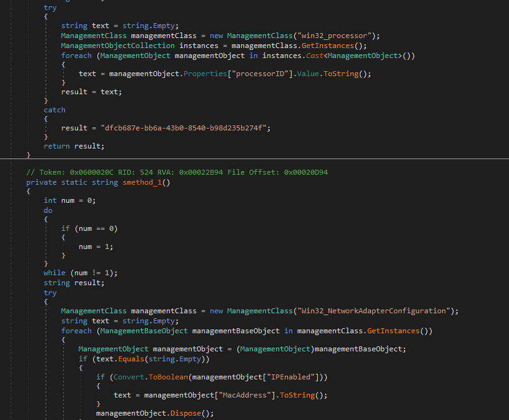Click the ToBoolean method call
The height and width of the screenshot is (420, 509).
tap(168, 377)
